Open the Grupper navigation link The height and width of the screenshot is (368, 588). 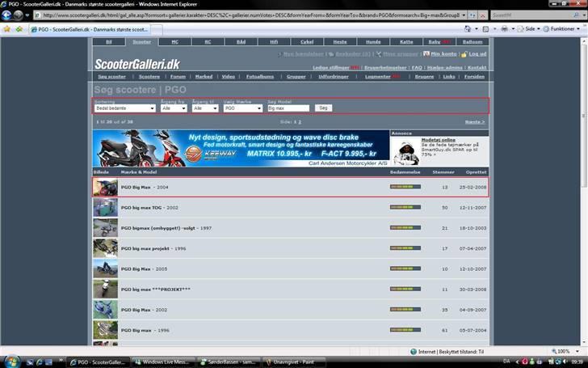coord(296,77)
